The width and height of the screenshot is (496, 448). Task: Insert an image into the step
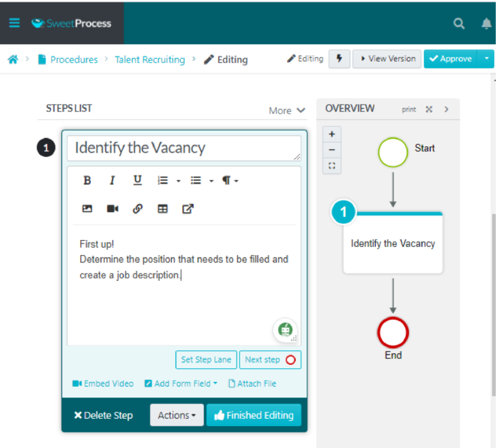click(x=87, y=208)
